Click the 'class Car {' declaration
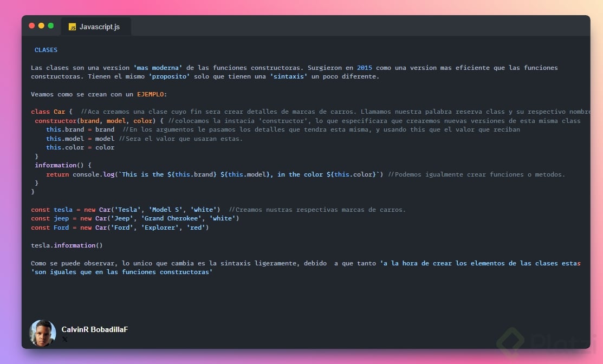 click(x=51, y=112)
